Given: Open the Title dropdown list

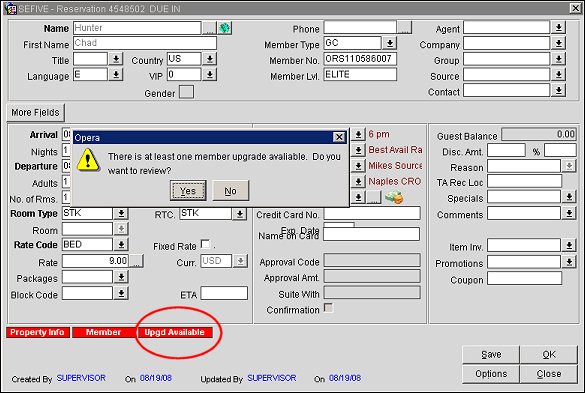Looking at the screenshot, I should point(116,59).
